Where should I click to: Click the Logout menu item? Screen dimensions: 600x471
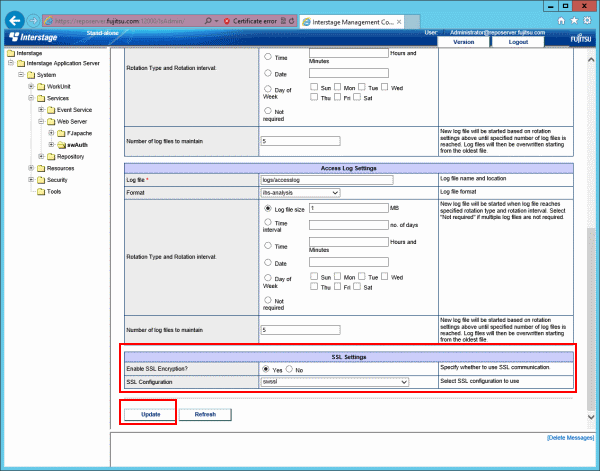pos(518,42)
